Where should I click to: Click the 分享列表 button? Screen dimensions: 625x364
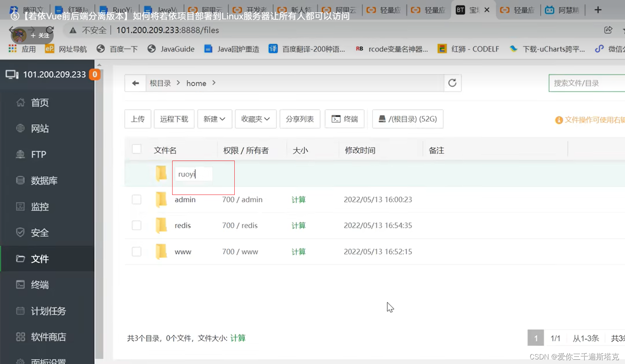[300, 119]
